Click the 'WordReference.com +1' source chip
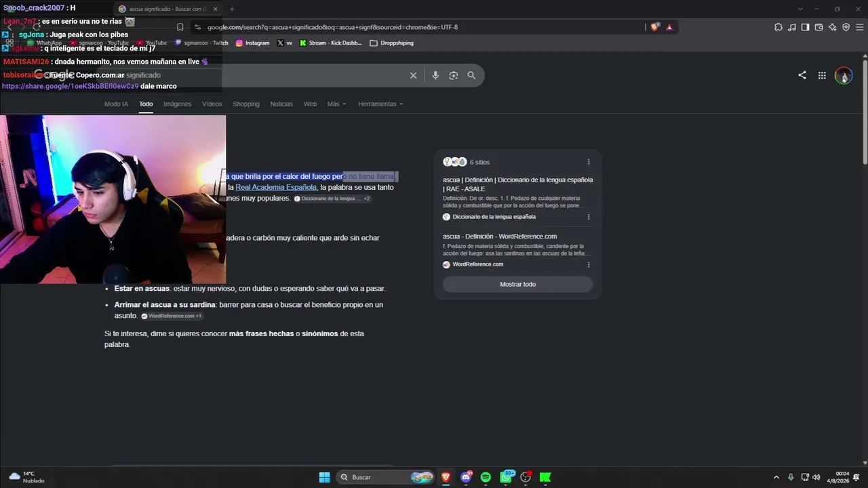This screenshot has height=488, width=868. point(172,316)
